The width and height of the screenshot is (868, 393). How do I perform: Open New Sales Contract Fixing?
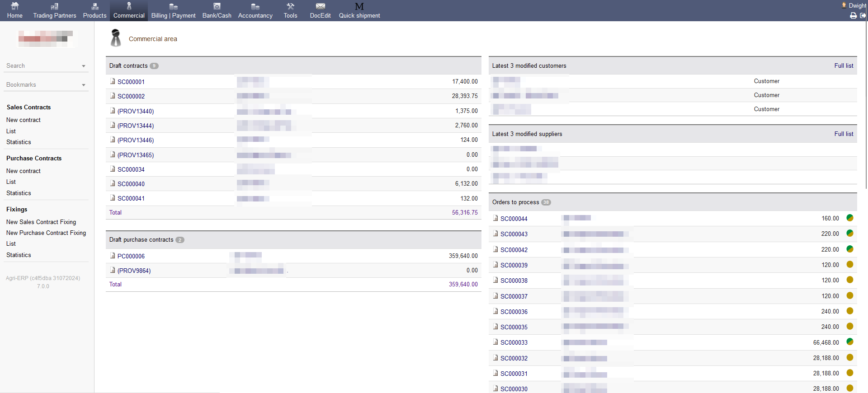[x=41, y=222]
